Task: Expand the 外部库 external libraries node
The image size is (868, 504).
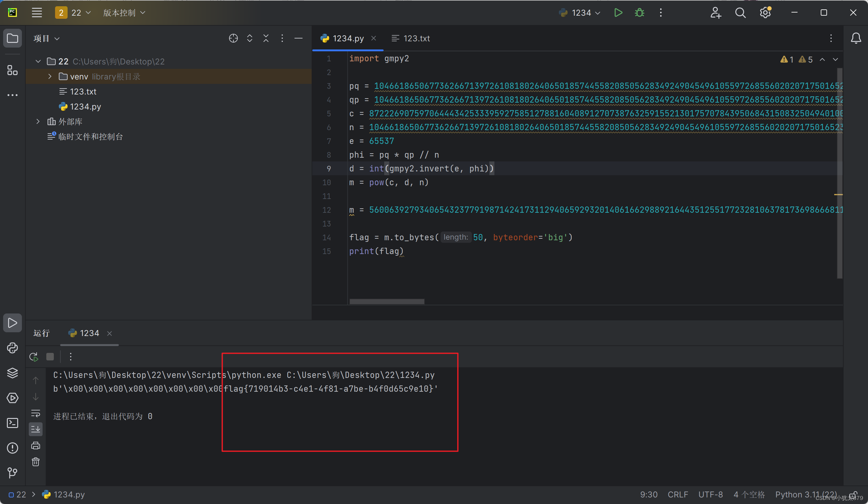Action: coord(38,122)
